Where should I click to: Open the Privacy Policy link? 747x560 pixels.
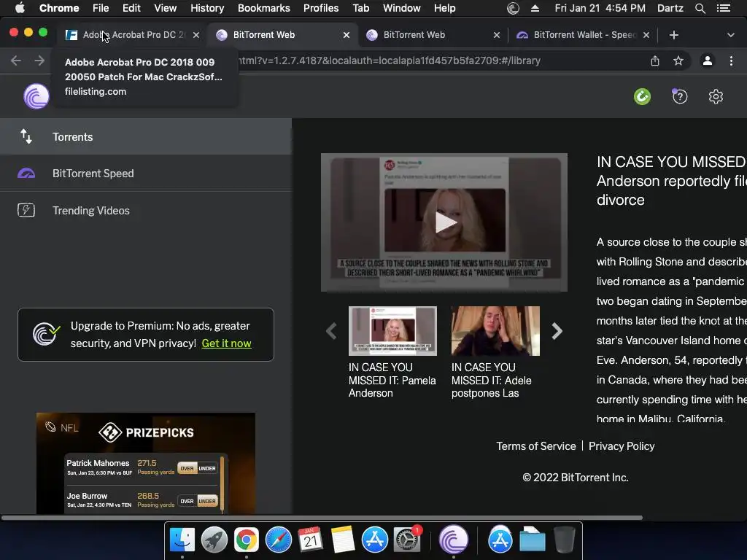pyautogui.click(x=622, y=446)
